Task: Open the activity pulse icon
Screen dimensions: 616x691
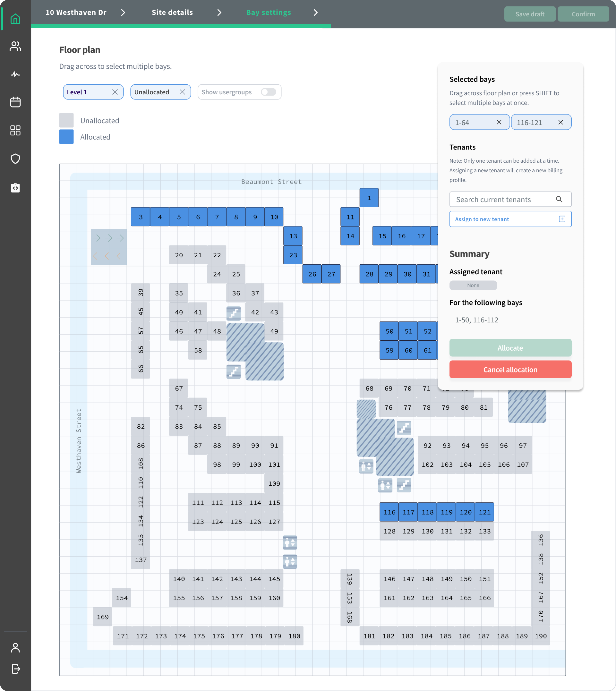Action: 15,74
